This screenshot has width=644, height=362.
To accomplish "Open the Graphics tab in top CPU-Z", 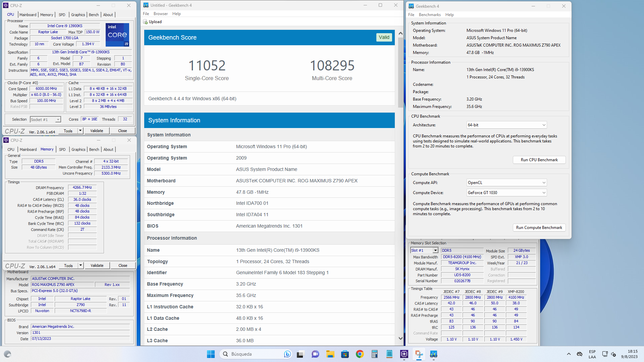I will (78, 15).
